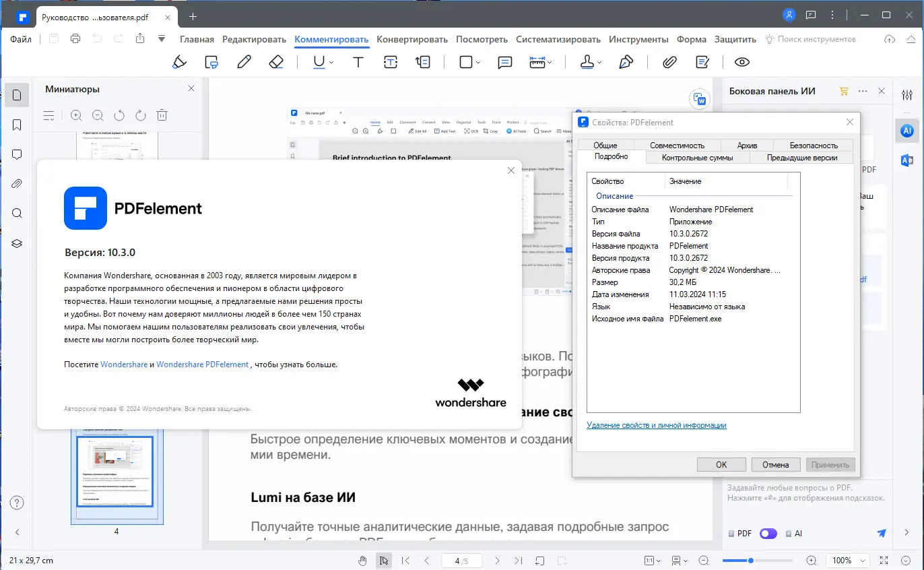Add an attachment with the paperclip tool

669,62
